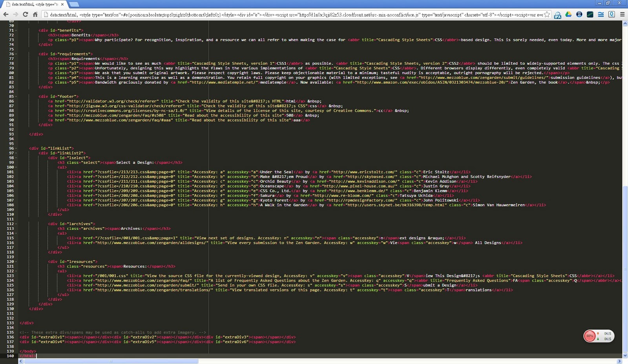Reload the current page
Screen dimensions: 628x364
pos(26,15)
